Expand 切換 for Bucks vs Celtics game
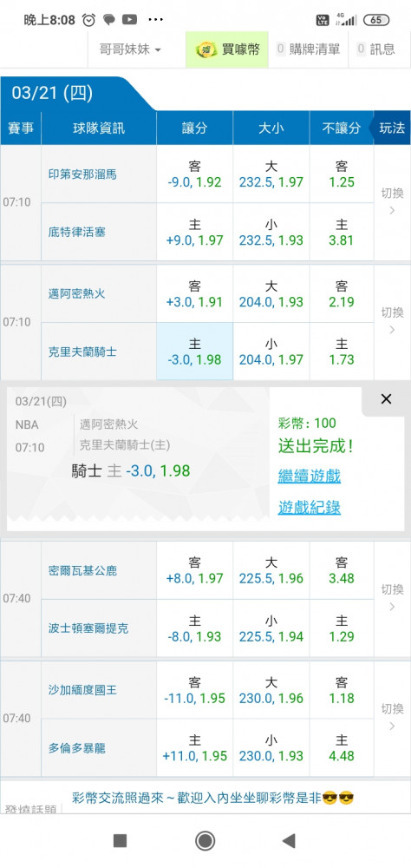 tap(392, 598)
